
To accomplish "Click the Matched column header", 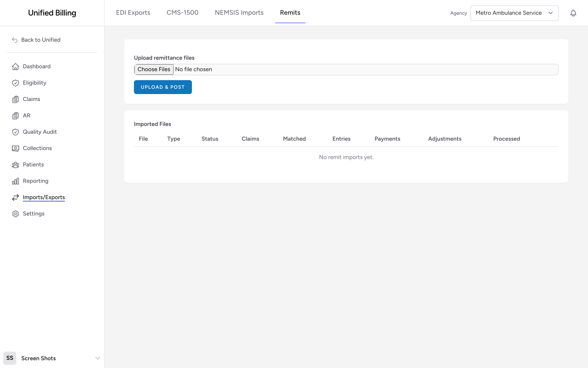I will coord(294,139).
